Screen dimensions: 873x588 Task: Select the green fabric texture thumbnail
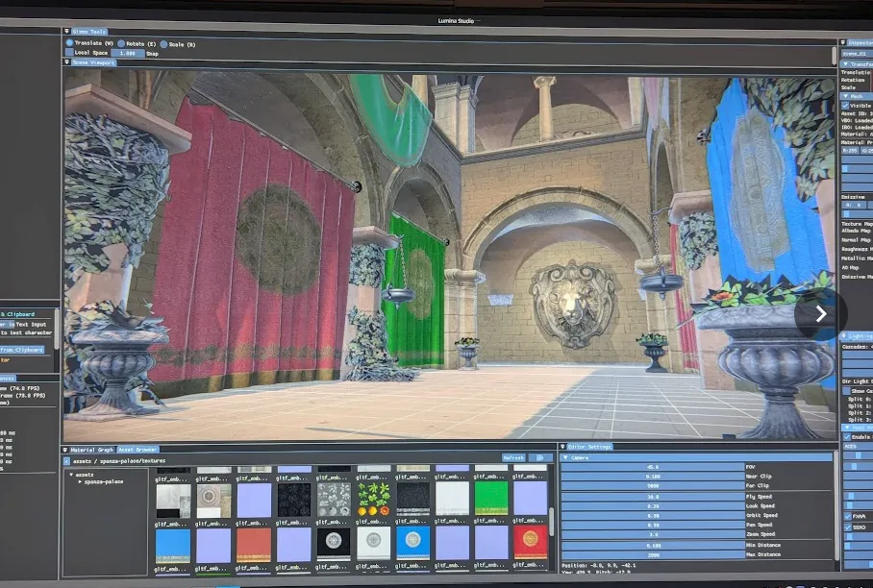point(491,498)
